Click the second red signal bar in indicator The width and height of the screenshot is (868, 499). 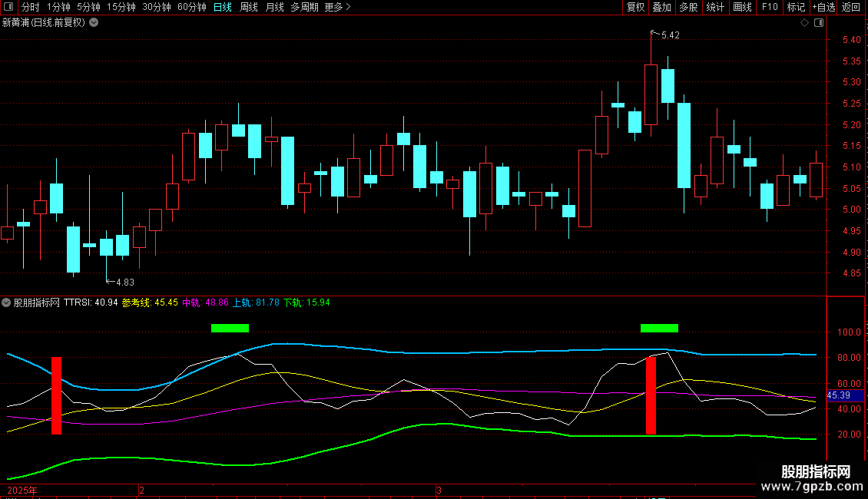[x=651, y=395]
